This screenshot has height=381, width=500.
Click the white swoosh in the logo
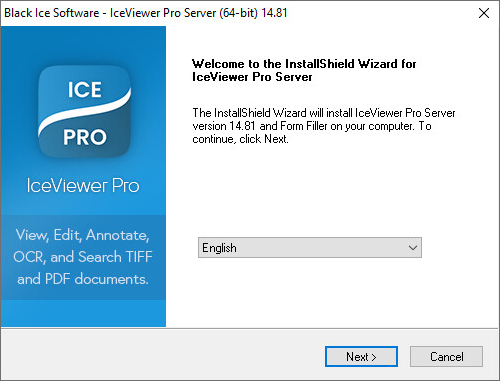(85, 111)
